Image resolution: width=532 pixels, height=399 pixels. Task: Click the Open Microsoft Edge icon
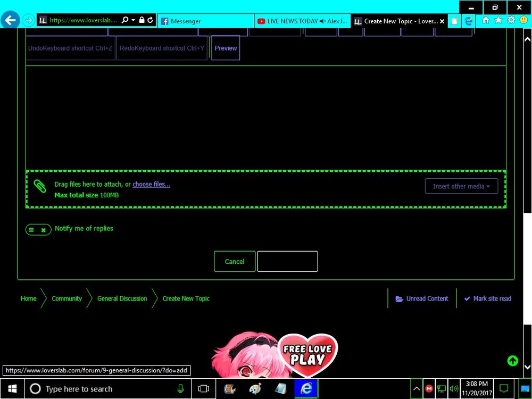pyautogui.click(x=469, y=21)
